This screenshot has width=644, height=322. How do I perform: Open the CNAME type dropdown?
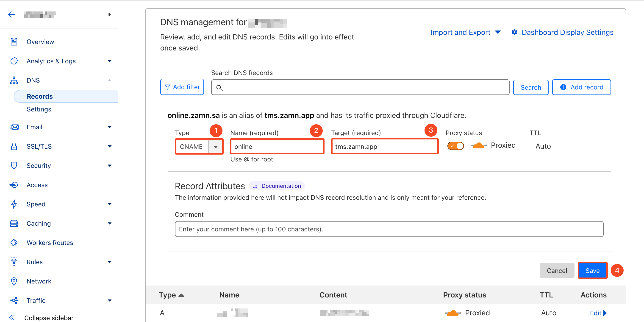[216, 147]
